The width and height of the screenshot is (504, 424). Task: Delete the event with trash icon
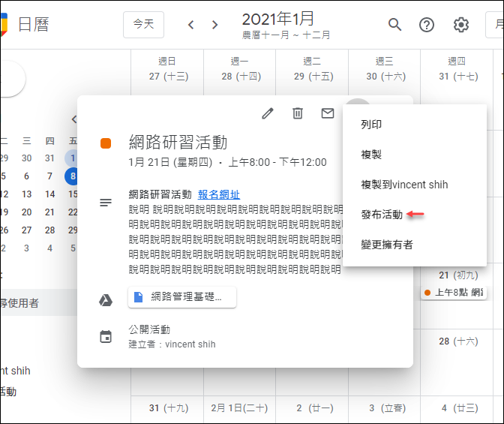pyautogui.click(x=297, y=113)
